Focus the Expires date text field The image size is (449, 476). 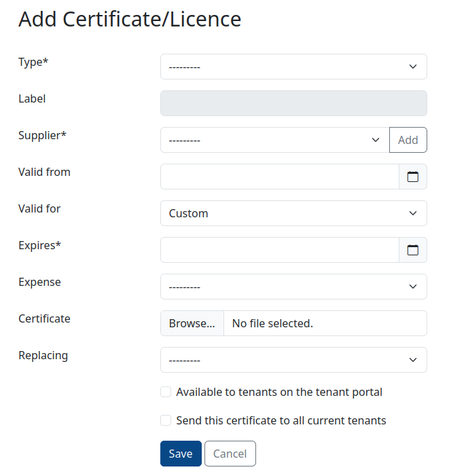(280, 250)
